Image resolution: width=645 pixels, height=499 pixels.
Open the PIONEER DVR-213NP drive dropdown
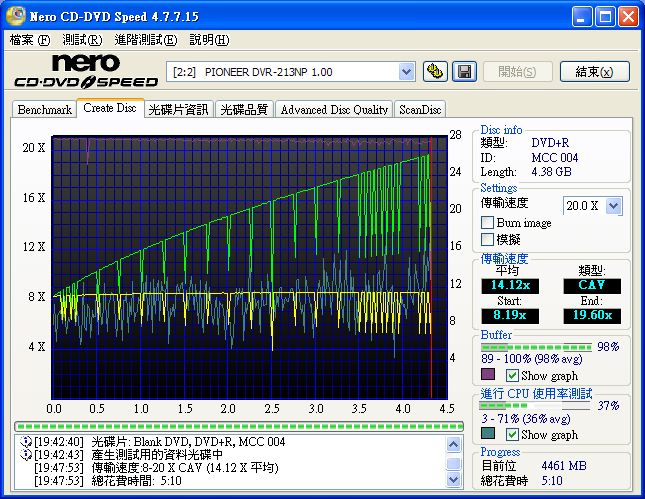click(406, 71)
